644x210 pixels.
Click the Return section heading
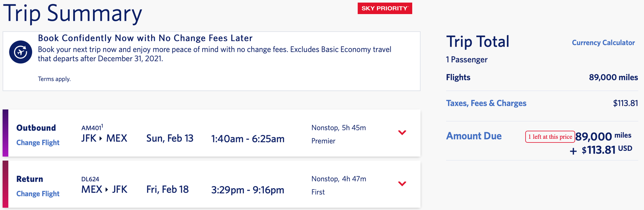click(30, 179)
